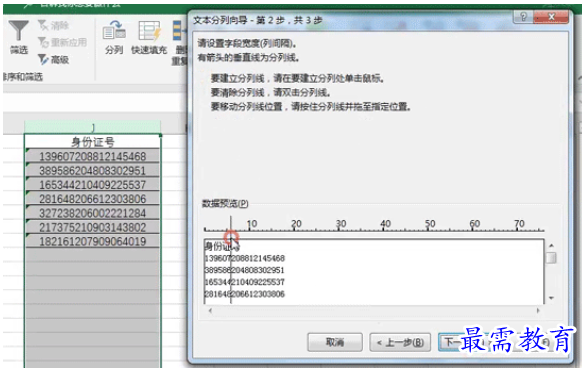Image resolution: width=582 pixels, height=371 pixels.
Task: Select cell 139607208812145468
Action: (x=93, y=156)
